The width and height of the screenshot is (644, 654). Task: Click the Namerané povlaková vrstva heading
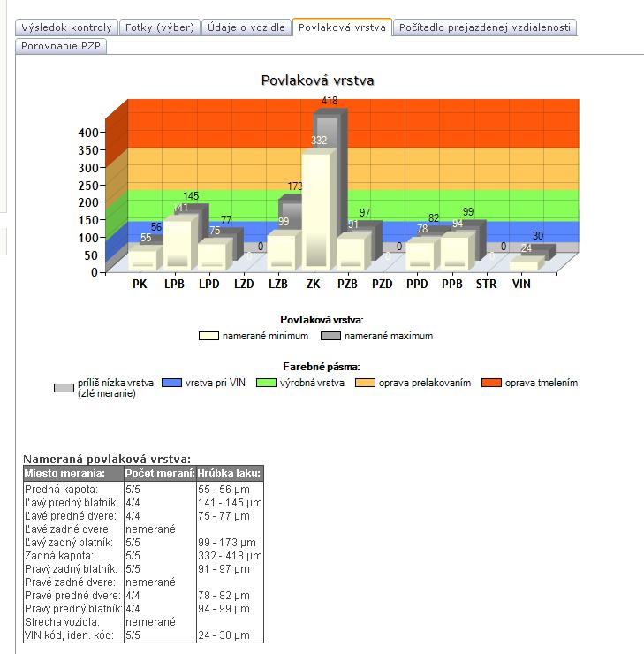[107, 460]
